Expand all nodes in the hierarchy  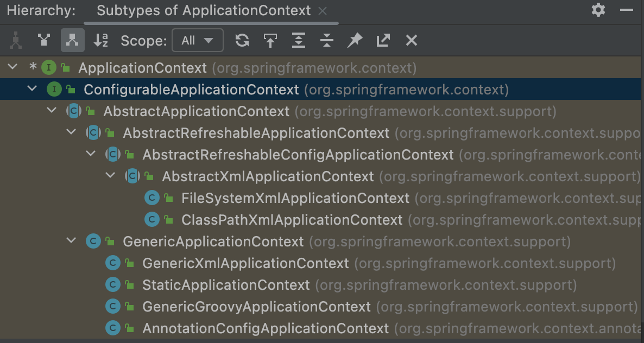click(x=299, y=40)
